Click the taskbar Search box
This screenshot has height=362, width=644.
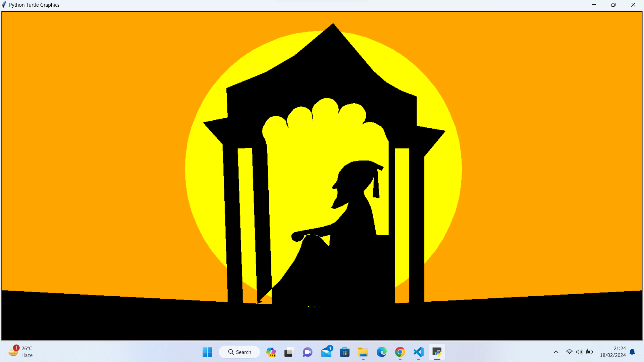(x=239, y=352)
